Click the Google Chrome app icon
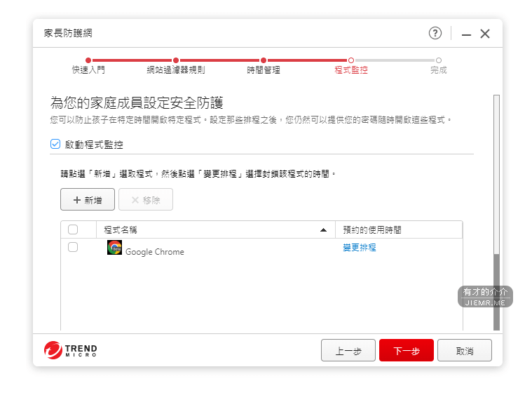532x393 pixels. coord(114,248)
